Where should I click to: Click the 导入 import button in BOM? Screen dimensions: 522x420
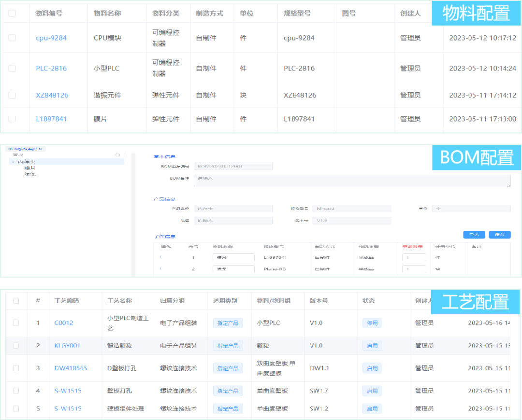pos(474,235)
